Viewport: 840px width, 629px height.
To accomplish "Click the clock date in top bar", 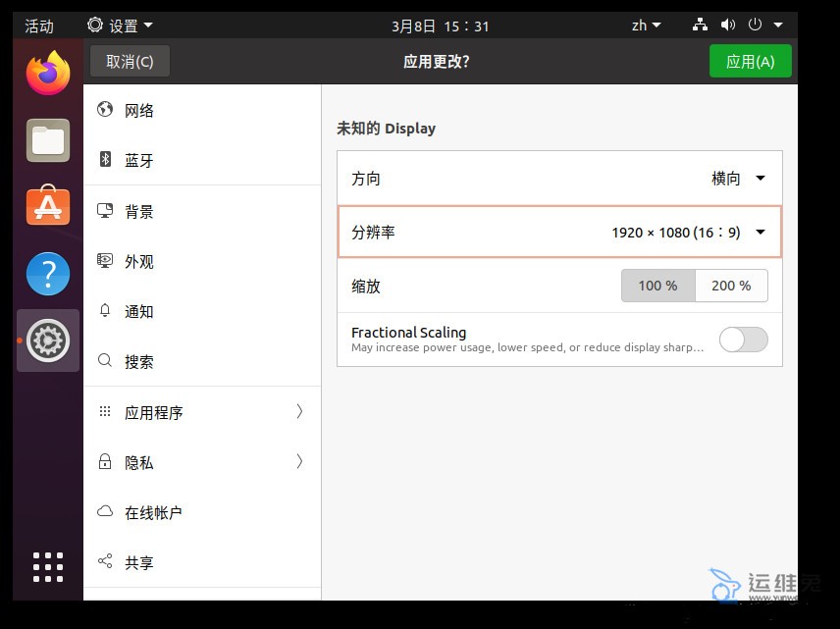I will 440,26.
